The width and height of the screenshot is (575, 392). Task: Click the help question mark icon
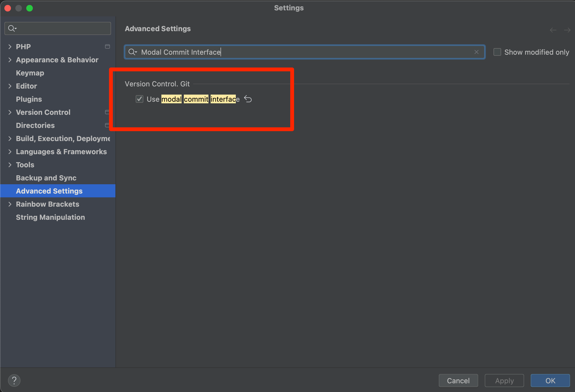coord(14,380)
